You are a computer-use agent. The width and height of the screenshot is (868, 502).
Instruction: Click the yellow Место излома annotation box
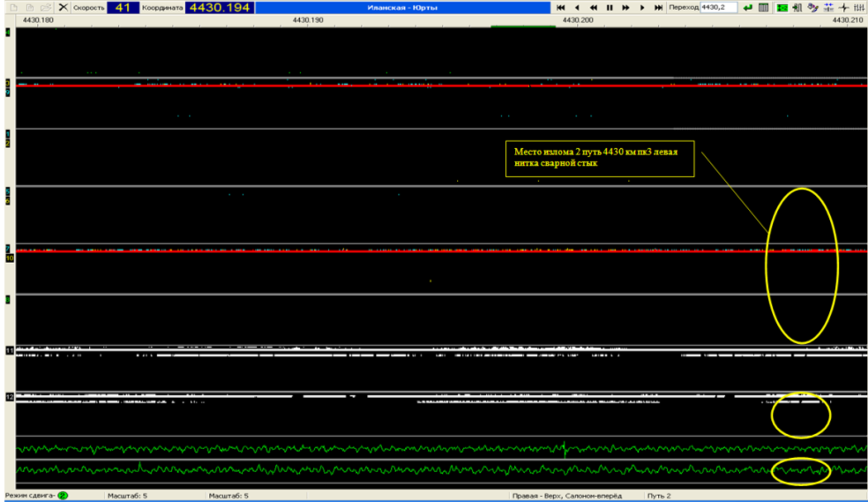(x=600, y=159)
